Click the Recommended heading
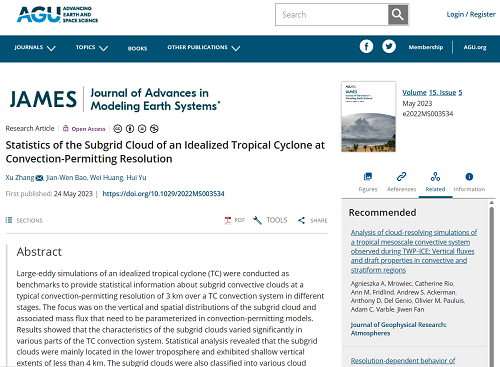 pos(382,213)
